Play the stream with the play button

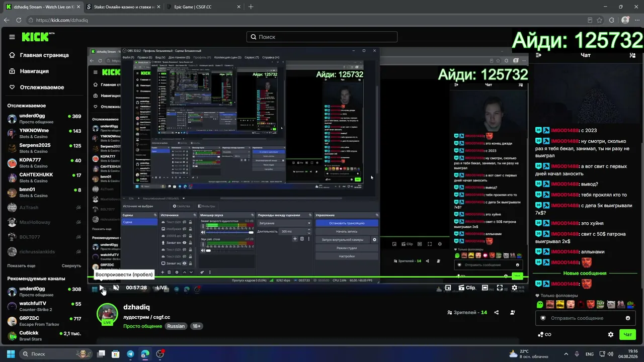point(101,288)
